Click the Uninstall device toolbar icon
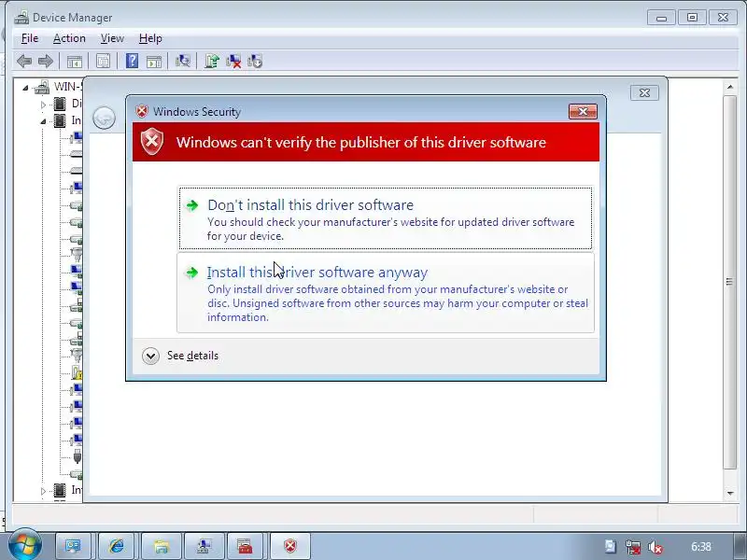Viewport: 747px width, 560px height. pyautogui.click(x=233, y=61)
